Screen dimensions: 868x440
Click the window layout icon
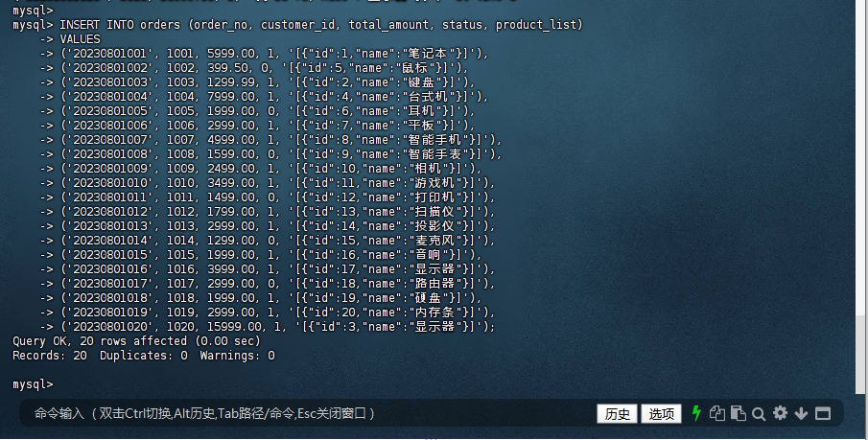point(823,413)
